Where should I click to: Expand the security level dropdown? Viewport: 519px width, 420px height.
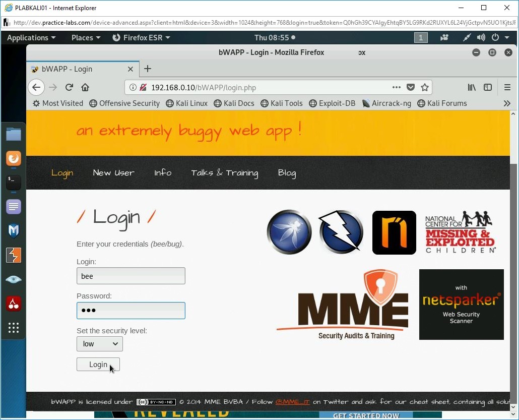tap(100, 344)
